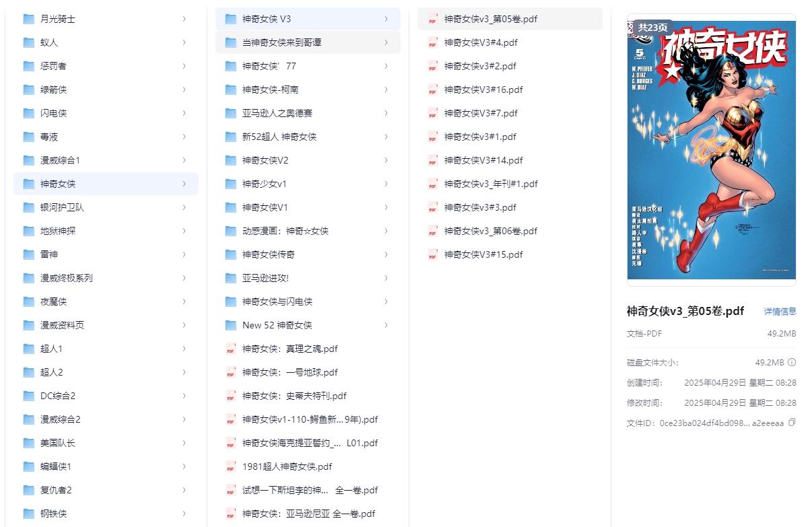Open the 动感漫画：神奇☆女侠 folder

click(308, 231)
